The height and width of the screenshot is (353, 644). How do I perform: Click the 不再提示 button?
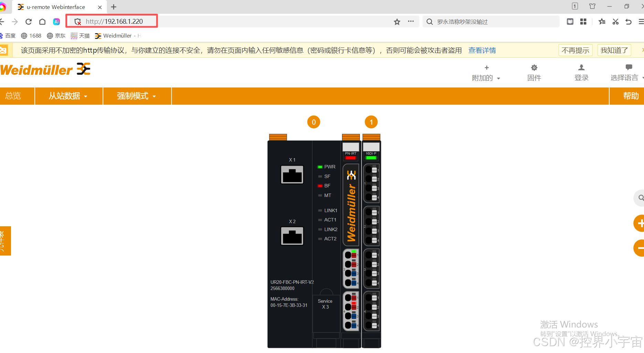(575, 50)
